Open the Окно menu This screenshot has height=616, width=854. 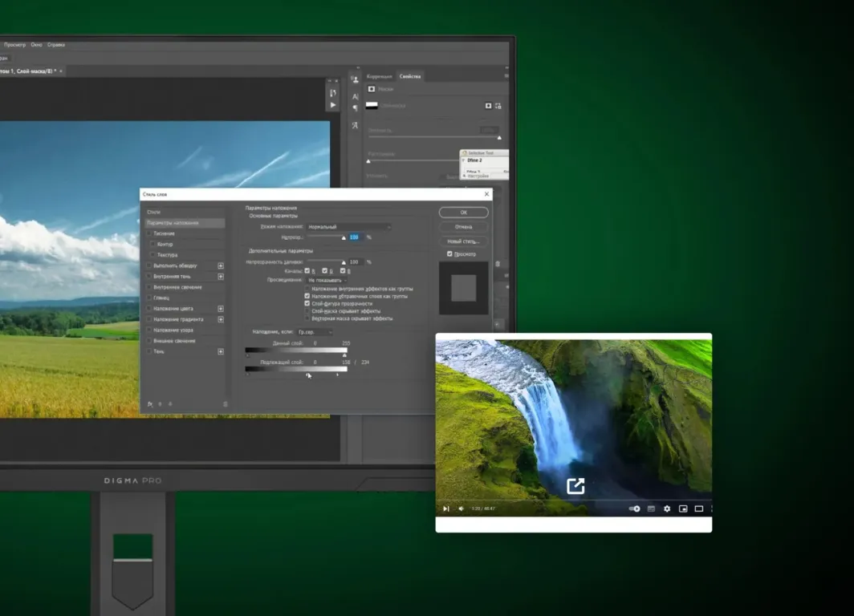click(36, 45)
